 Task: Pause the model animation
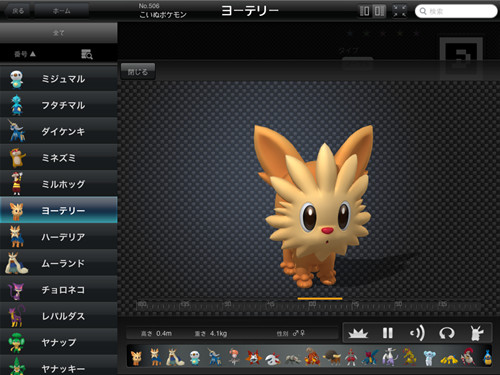pos(388,333)
